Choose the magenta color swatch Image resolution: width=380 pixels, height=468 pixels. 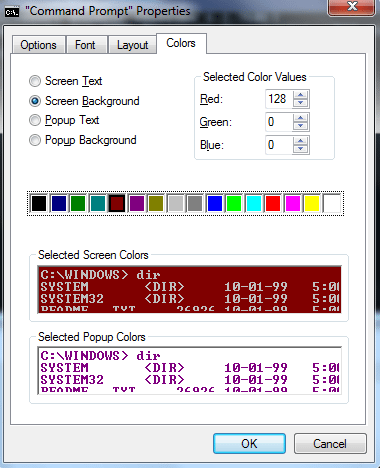click(293, 203)
